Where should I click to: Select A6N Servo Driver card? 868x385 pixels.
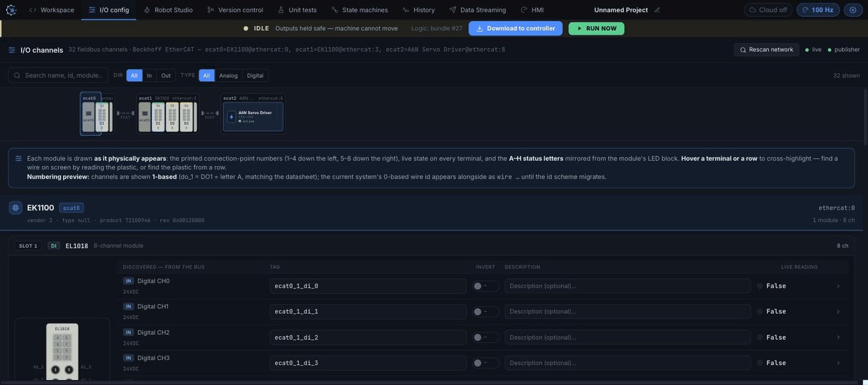(253, 117)
